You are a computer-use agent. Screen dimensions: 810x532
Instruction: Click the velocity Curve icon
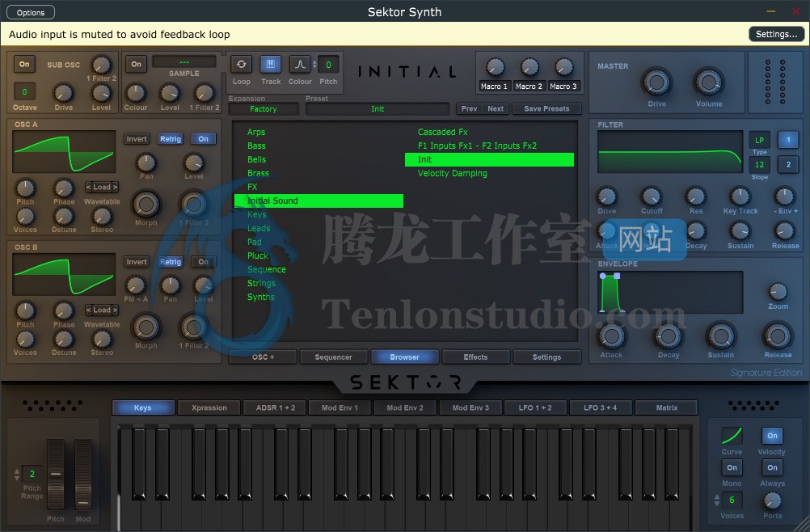[732, 436]
